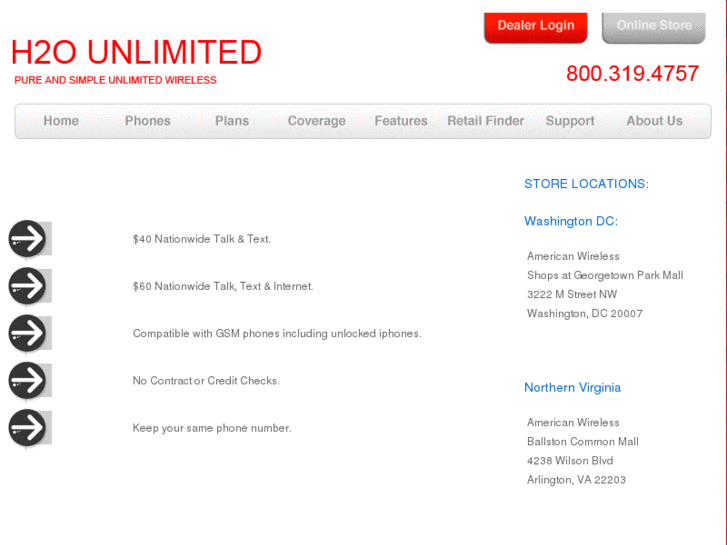727x545 pixels.
Task: Open the Phones menu item
Action: pos(148,121)
